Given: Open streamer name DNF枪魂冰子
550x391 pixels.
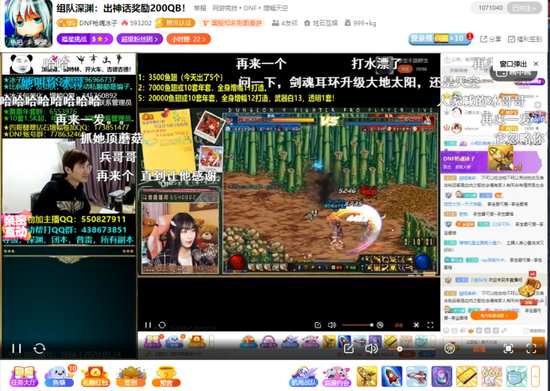Looking at the screenshot, I should (98, 23).
